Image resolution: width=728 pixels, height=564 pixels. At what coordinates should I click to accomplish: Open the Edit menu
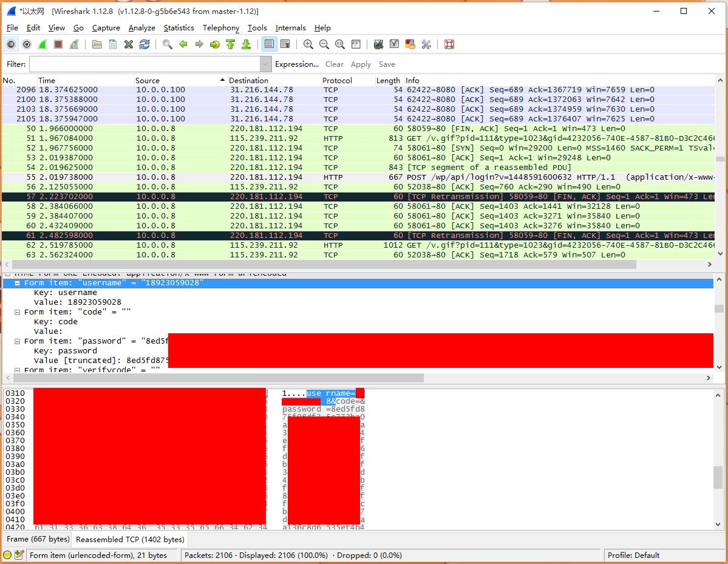coord(33,28)
